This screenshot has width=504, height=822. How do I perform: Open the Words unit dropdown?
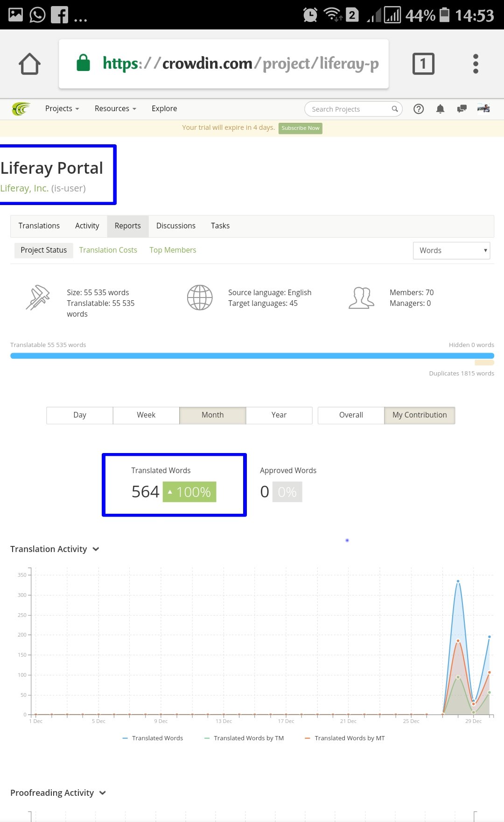(451, 250)
